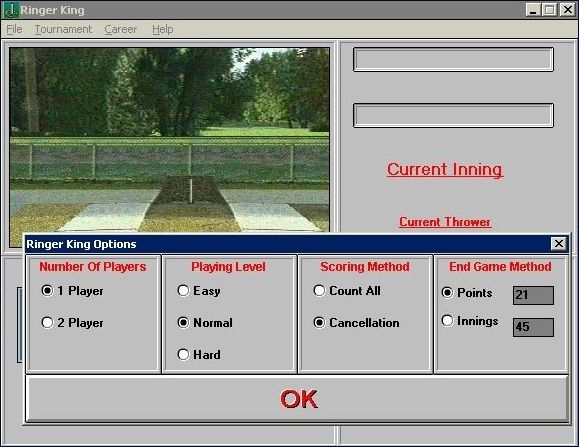This screenshot has width=579, height=447.
Task: Set playing level to Easy
Action: coord(199,291)
